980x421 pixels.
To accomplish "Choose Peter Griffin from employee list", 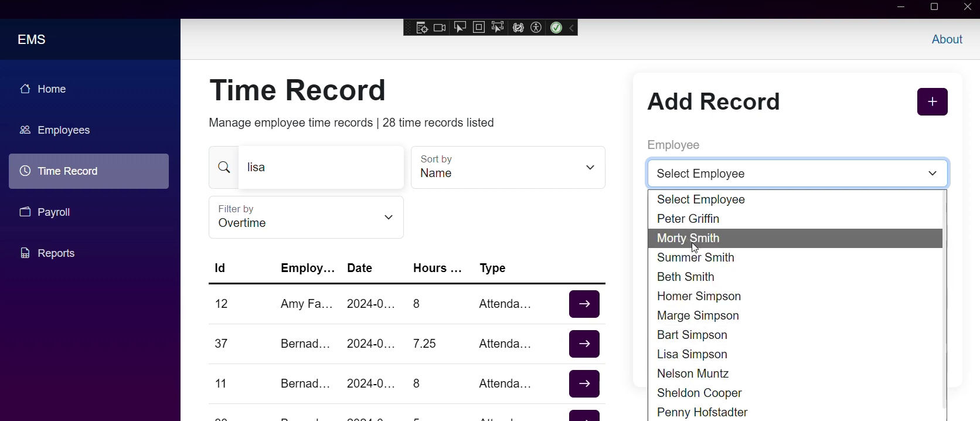I will (795, 219).
